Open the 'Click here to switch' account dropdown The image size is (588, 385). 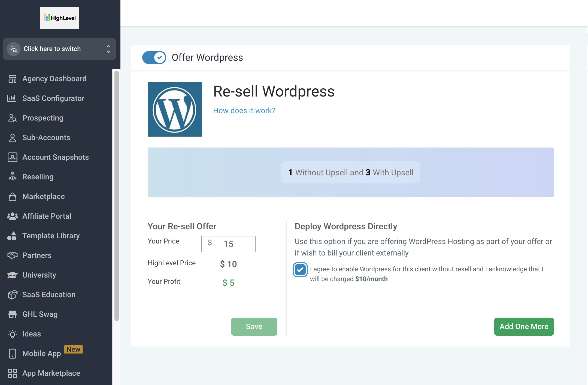[x=59, y=49]
